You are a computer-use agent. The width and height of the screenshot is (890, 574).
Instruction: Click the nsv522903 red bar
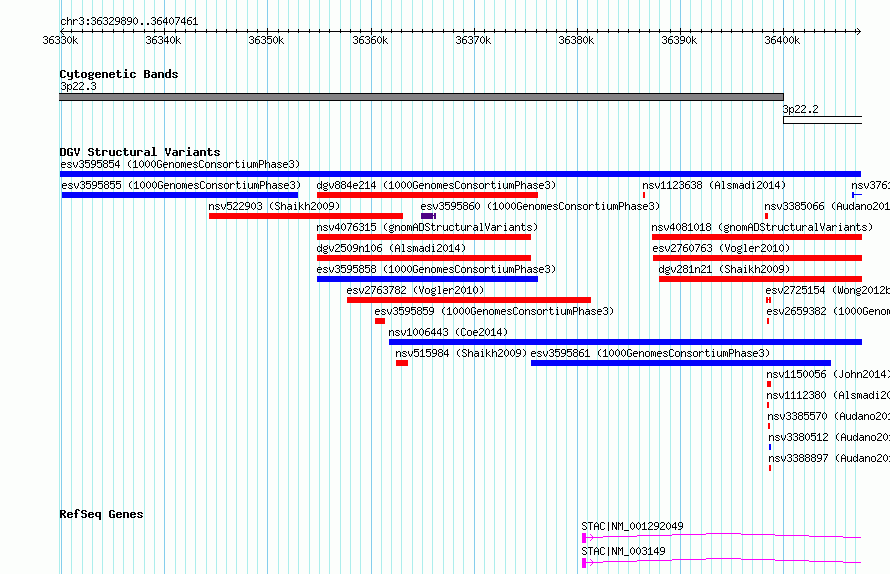point(306,216)
